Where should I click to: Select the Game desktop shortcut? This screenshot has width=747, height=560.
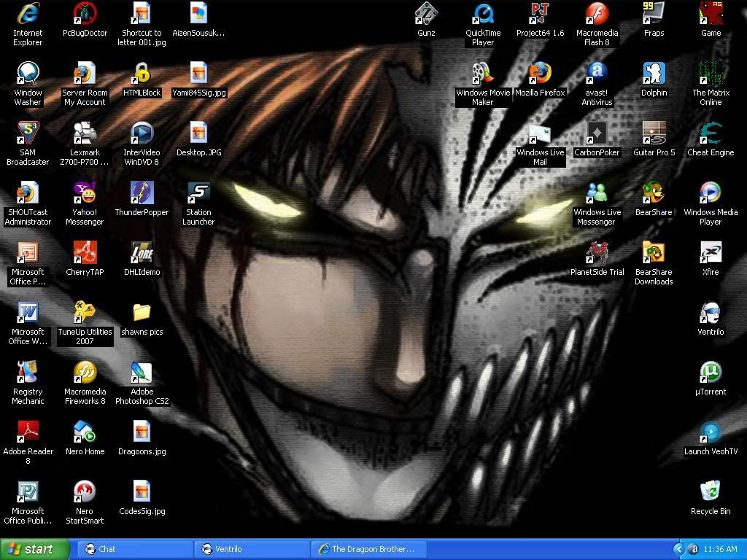pyautogui.click(x=711, y=13)
